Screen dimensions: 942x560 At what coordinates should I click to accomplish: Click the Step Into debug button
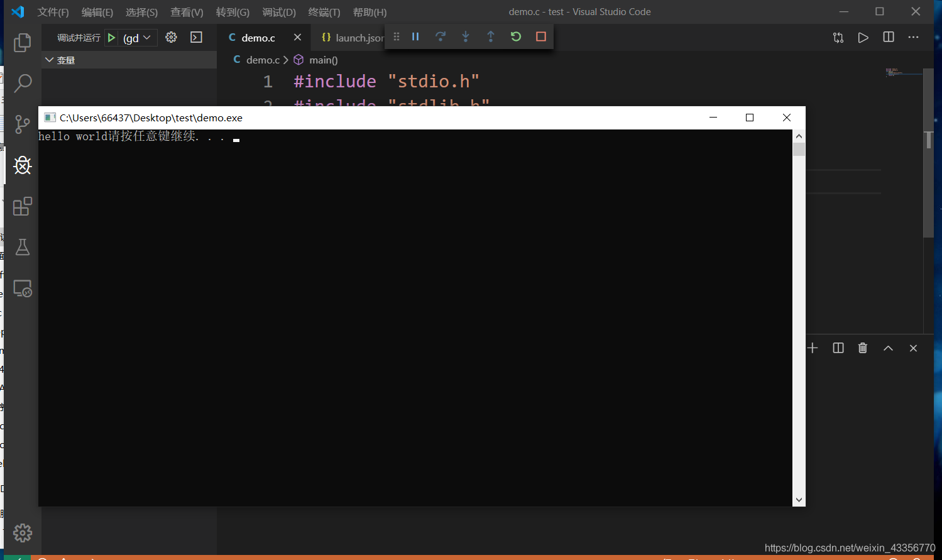pos(466,37)
